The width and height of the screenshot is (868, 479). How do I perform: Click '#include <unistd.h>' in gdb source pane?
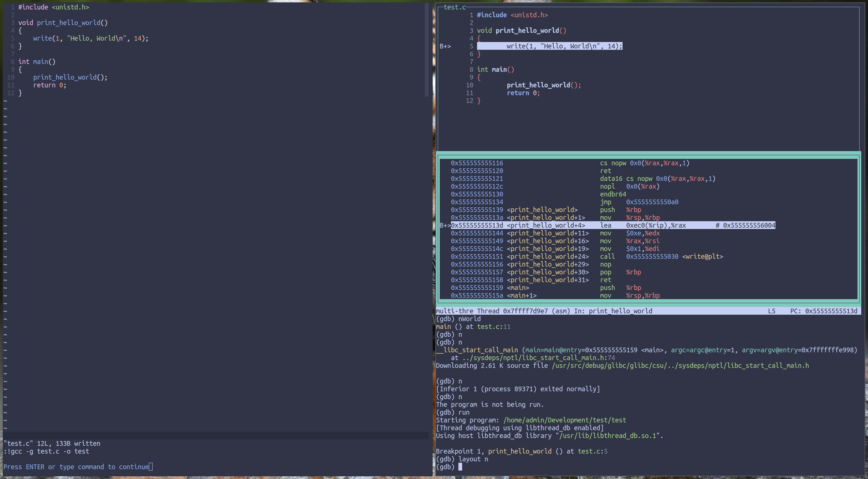coord(512,15)
